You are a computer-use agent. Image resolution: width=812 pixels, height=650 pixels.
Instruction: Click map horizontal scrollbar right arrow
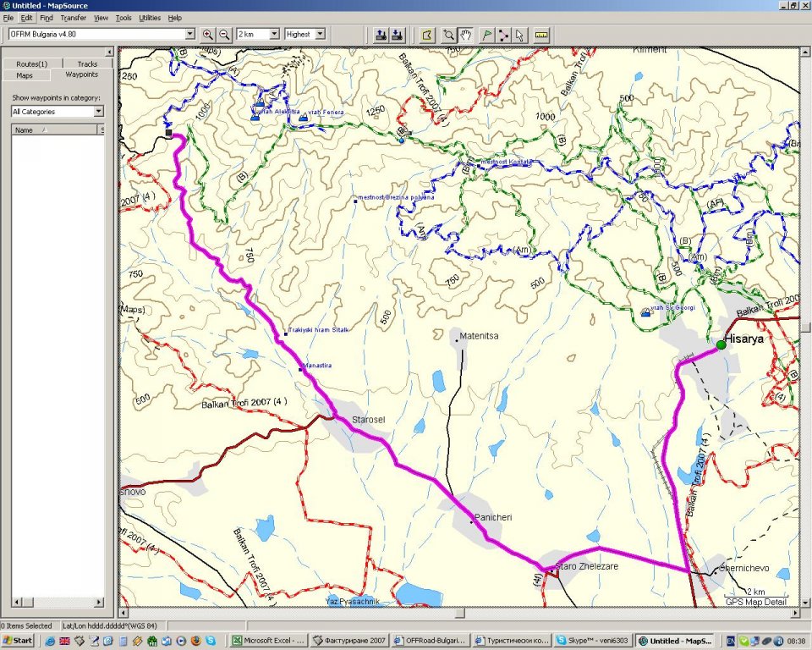point(795,613)
